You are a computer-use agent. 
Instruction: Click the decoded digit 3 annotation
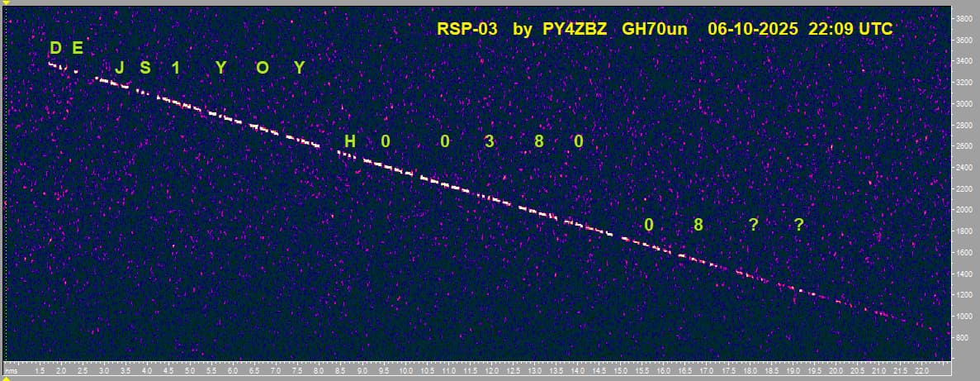(490, 142)
